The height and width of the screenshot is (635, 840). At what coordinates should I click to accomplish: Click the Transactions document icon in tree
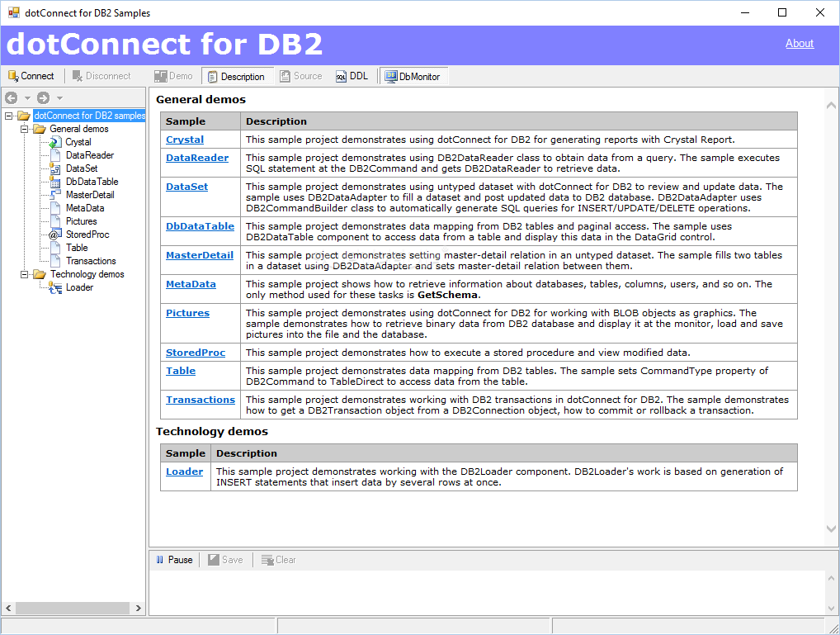coord(55,261)
